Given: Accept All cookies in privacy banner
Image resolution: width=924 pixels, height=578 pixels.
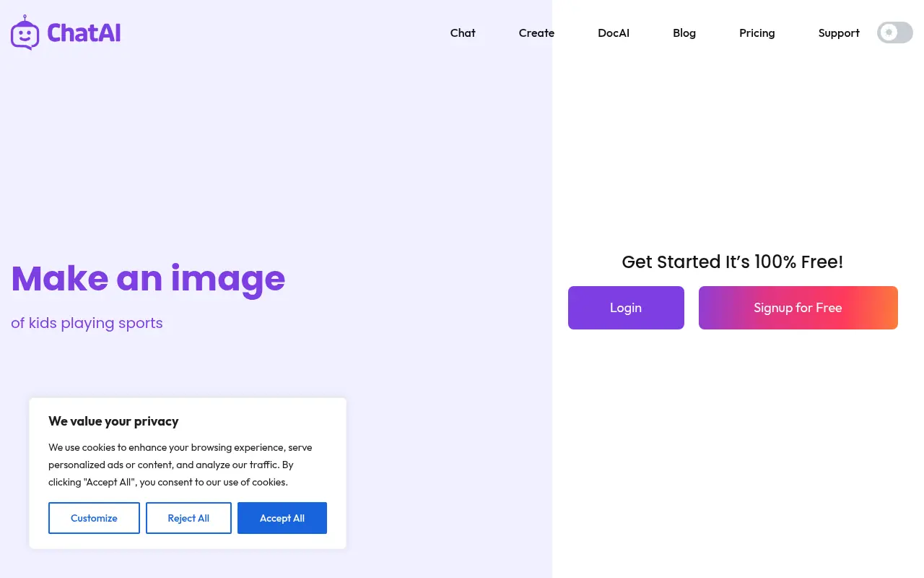Looking at the screenshot, I should (x=282, y=518).
